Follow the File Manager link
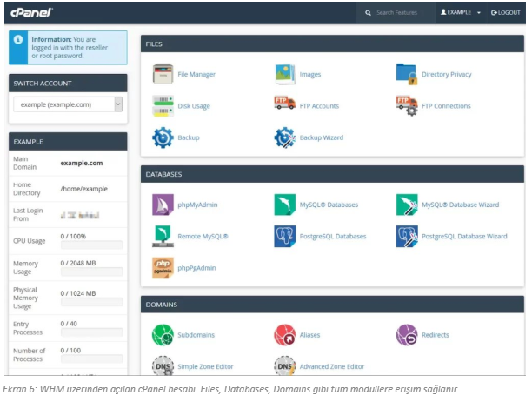The image size is (532, 409). tap(196, 74)
